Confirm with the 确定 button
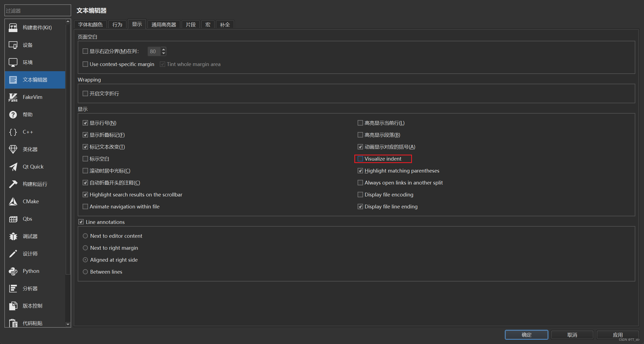The image size is (644, 344). (526, 335)
